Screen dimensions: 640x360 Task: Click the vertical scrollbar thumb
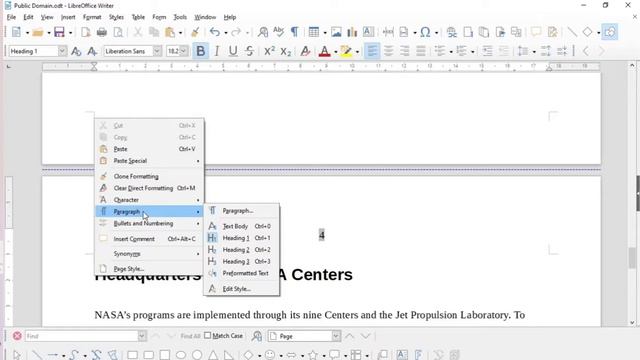pyautogui.click(x=632, y=258)
